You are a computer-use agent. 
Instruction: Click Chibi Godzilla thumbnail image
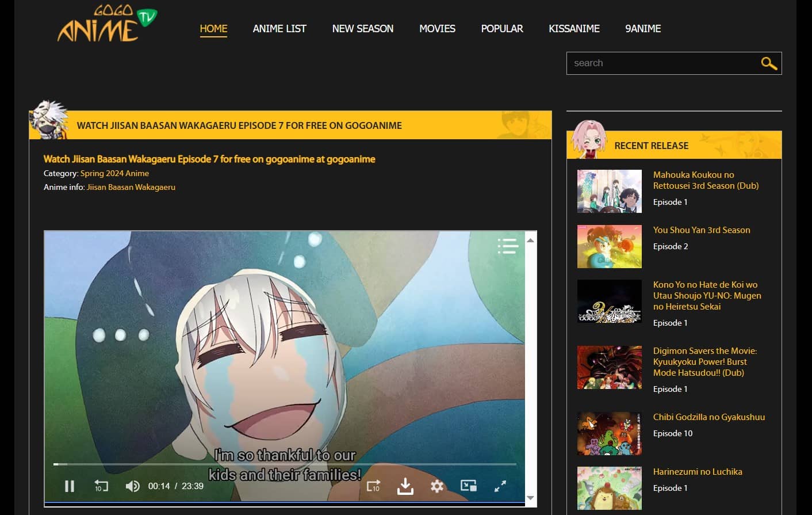point(610,433)
